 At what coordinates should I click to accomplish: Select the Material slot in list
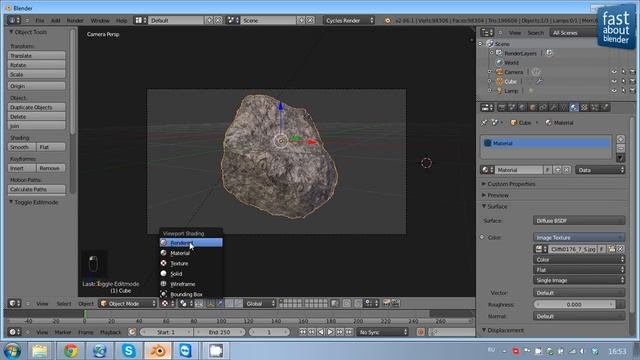click(546, 143)
